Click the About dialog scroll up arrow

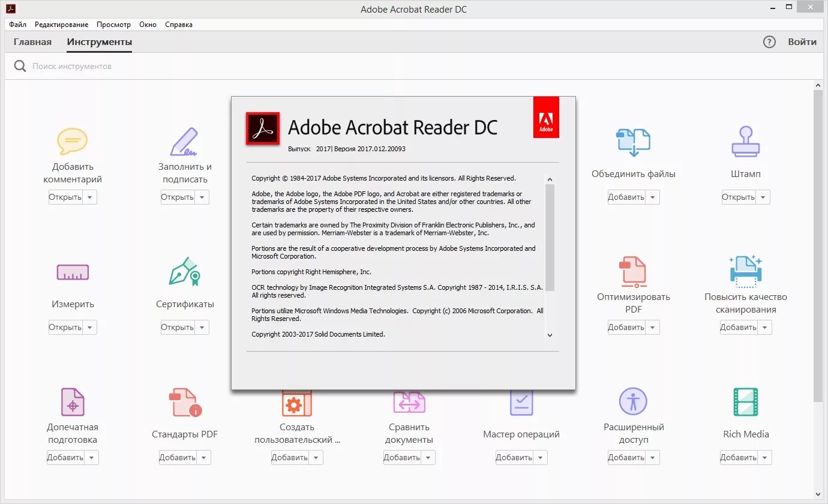tap(550, 179)
